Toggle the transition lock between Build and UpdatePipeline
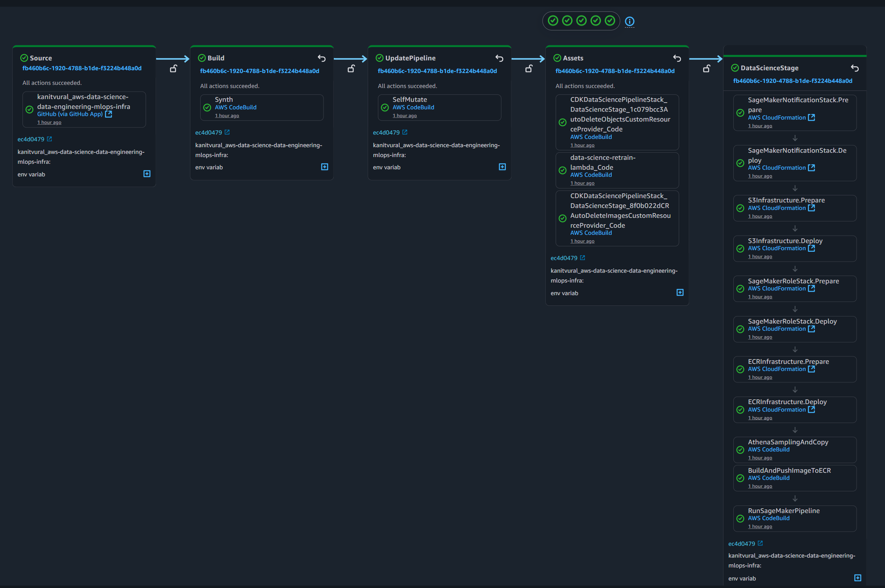The height and width of the screenshot is (588, 885). [x=351, y=69]
